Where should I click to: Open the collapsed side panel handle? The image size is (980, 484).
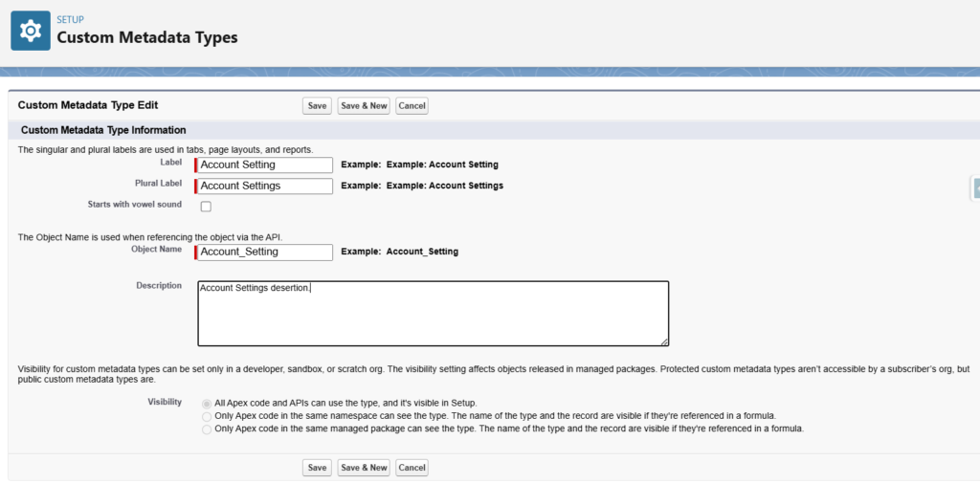click(975, 188)
